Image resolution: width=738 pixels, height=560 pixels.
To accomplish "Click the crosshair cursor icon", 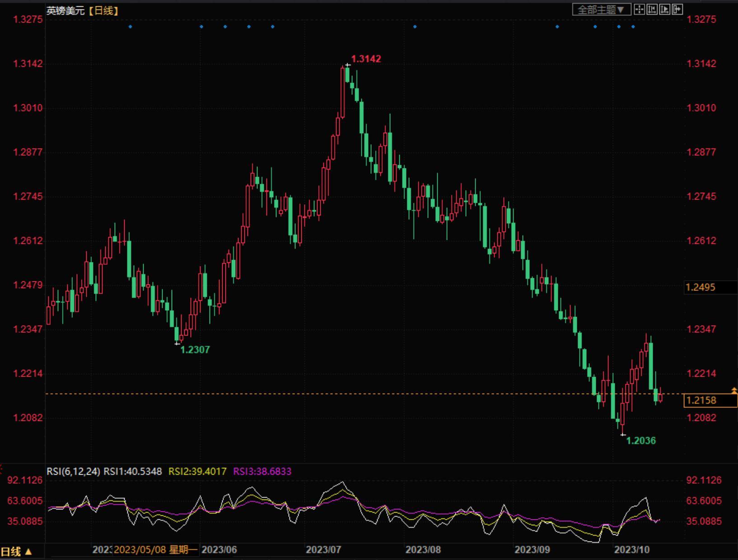I will pos(639,9).
